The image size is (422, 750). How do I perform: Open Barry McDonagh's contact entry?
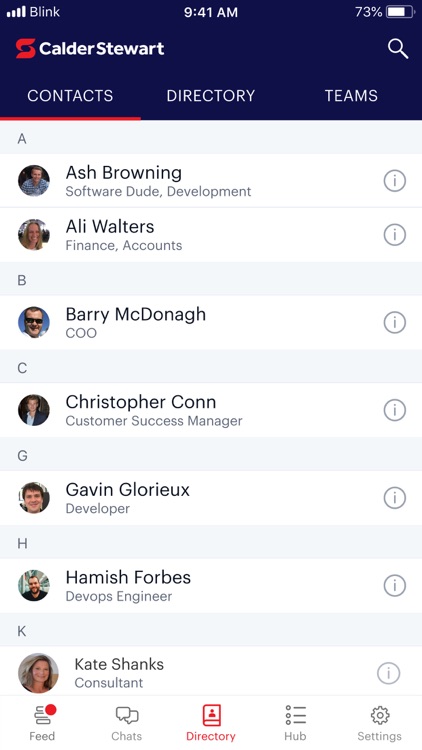(211, 322)
